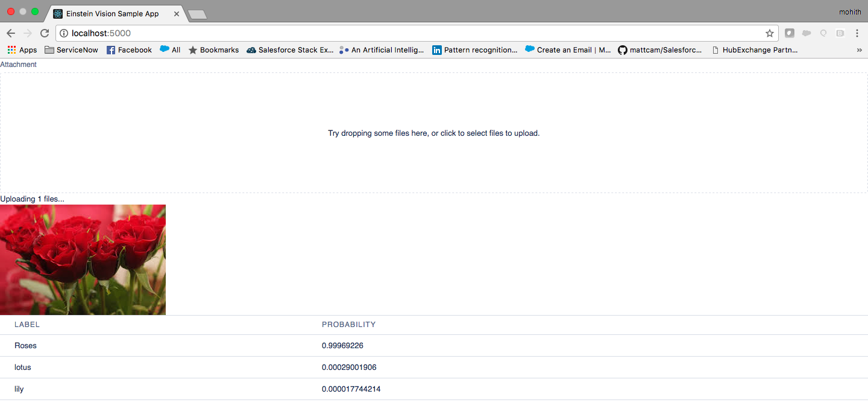Click probability value 0.99969226
The width and height of the screenshot is (868, 417).
342,346
